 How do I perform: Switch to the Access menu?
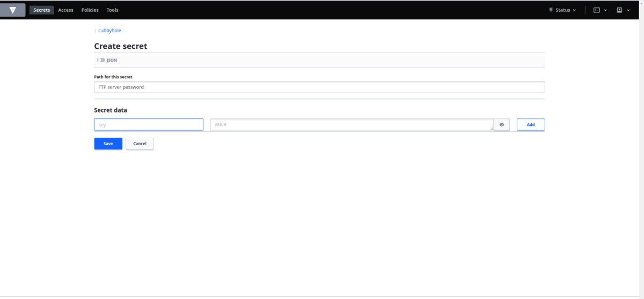tap(65, 10)
